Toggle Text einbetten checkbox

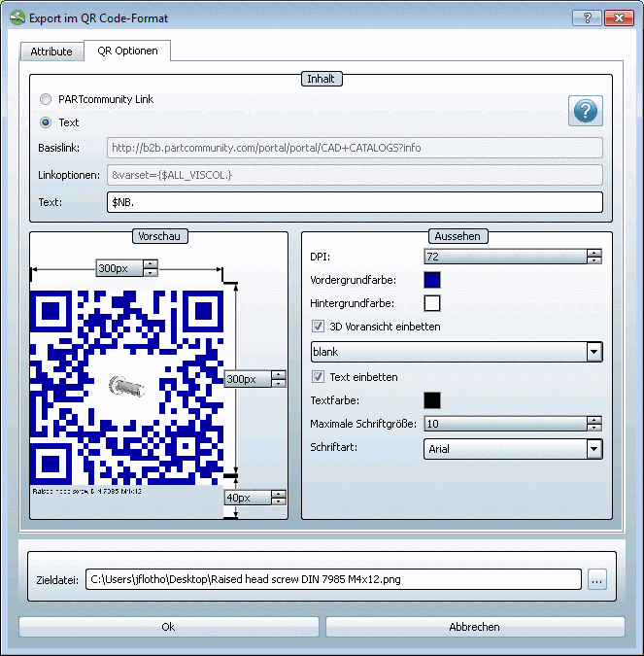click(319, 377)
